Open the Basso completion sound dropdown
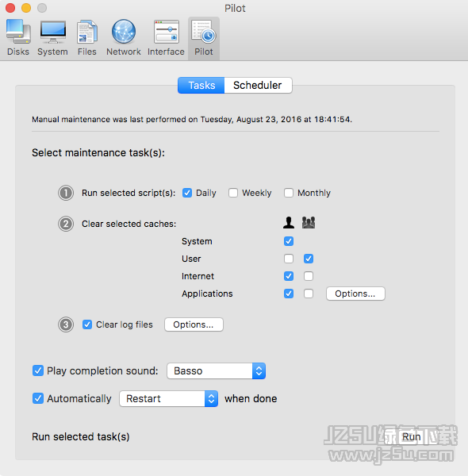The image size is (468, 476). tap(216, 371)
